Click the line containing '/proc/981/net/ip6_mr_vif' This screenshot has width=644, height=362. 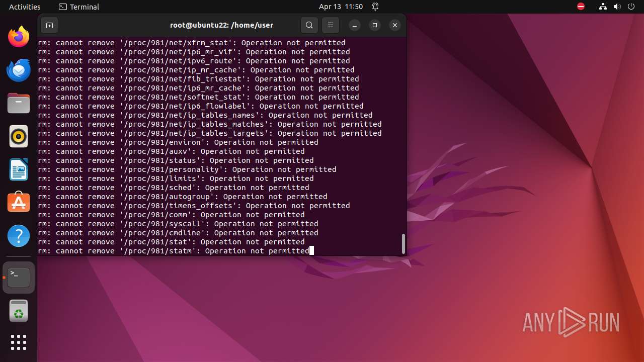pos(194,52)
